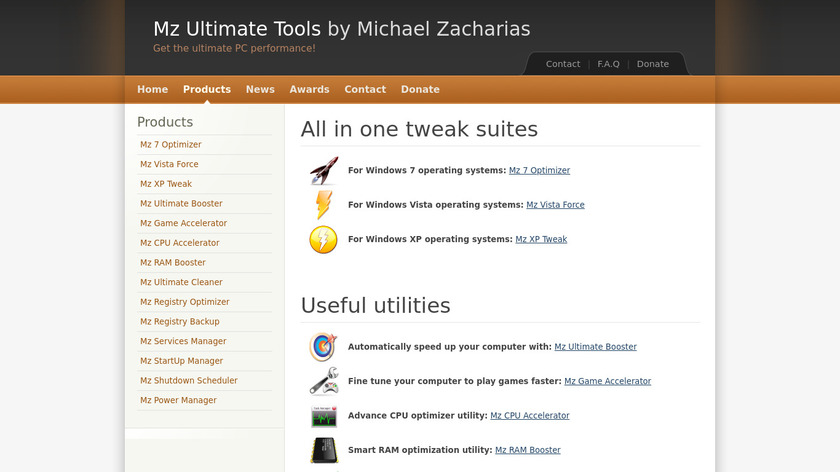Image resolution: width=840 pixels, height=472 pixels.
Task: Open the Mz Game Accelerator link in main content
Action: [607, 381]
